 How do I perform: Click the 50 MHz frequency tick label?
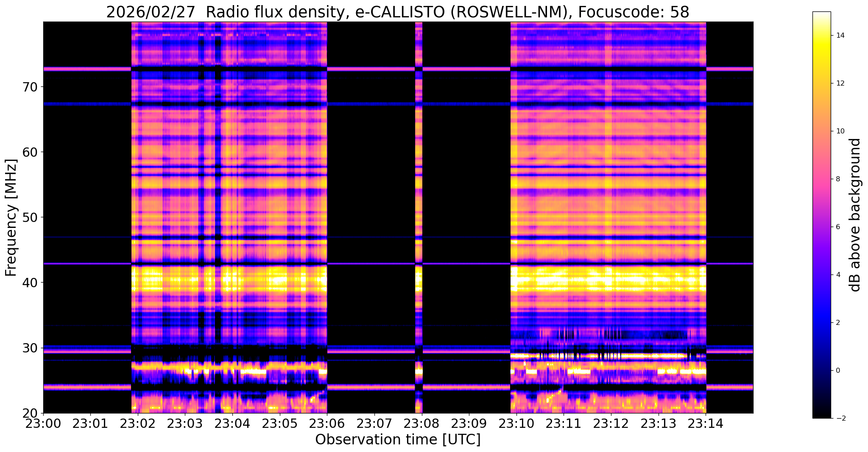pos(30,217)
